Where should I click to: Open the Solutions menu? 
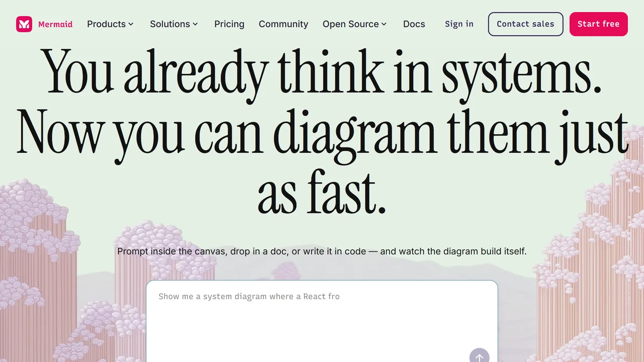click(174, 24)
